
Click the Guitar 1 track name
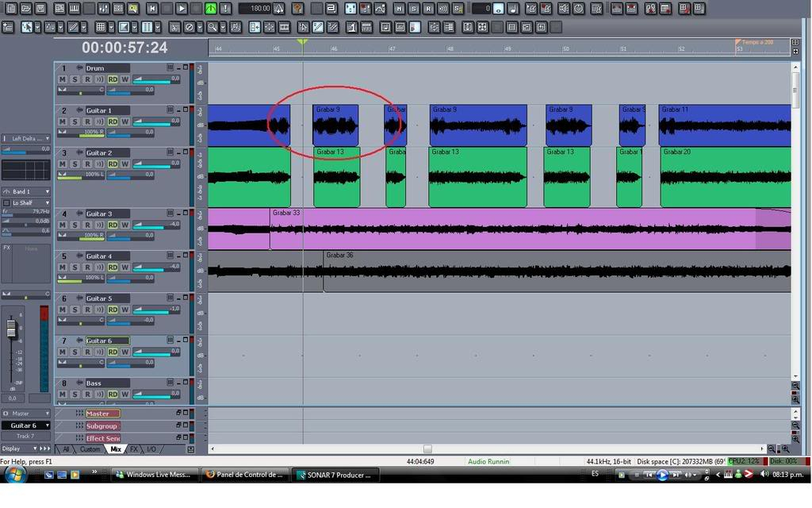pyautogui.click(x=107, y=110)
